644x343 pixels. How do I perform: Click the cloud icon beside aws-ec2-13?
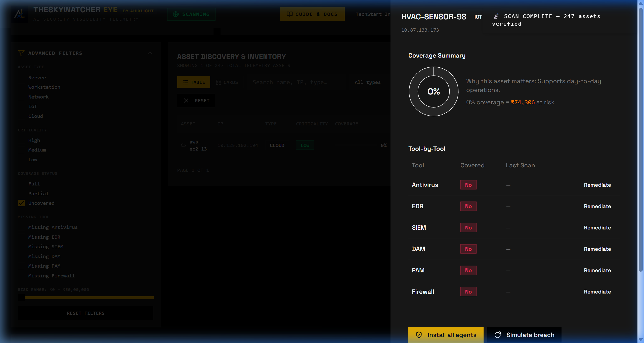pos(183,145)
